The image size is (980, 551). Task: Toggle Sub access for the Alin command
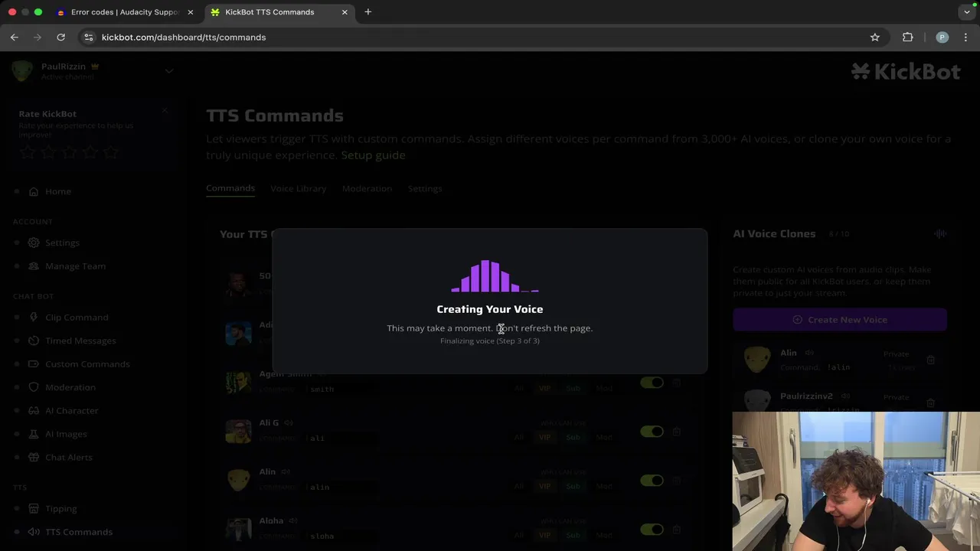[573, 486]
